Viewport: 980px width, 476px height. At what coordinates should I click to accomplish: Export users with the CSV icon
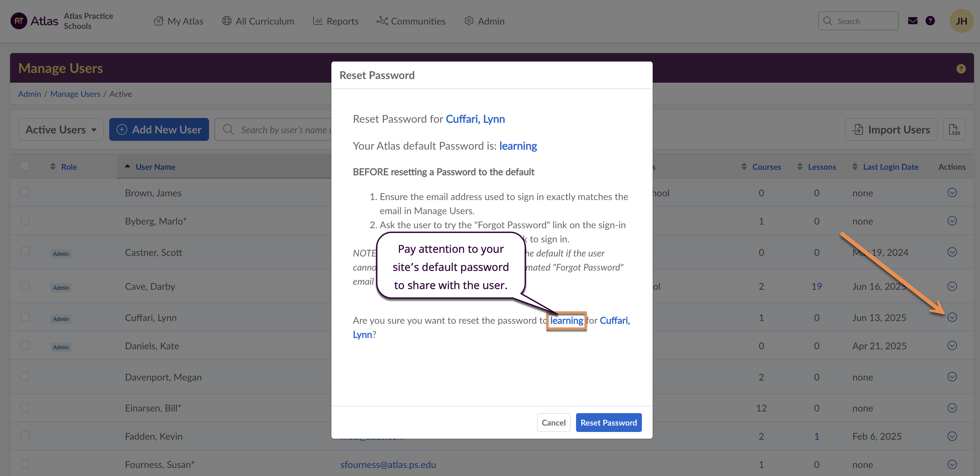pyautogui.click(x=954, y=130)
